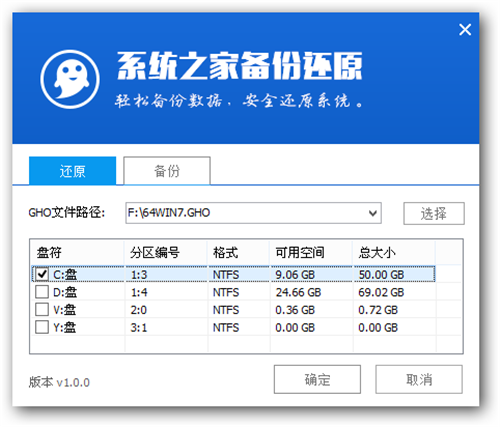The height and width of the screenshot is (427, 500).
Task: Click the 0.36 GB free space value
Action: [295, 310]
